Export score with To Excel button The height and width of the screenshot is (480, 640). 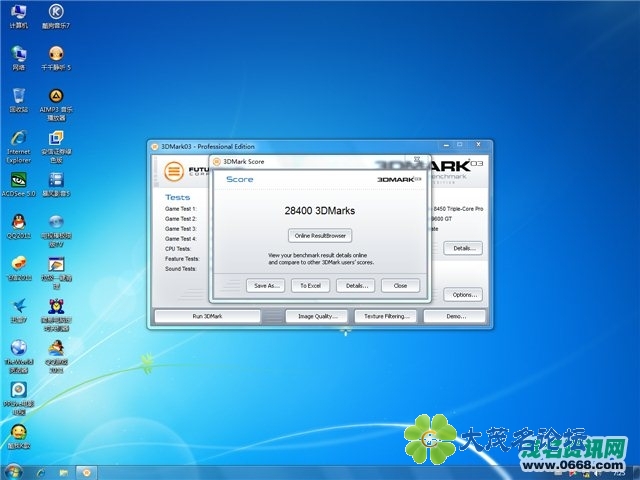[x=310, y=286]
